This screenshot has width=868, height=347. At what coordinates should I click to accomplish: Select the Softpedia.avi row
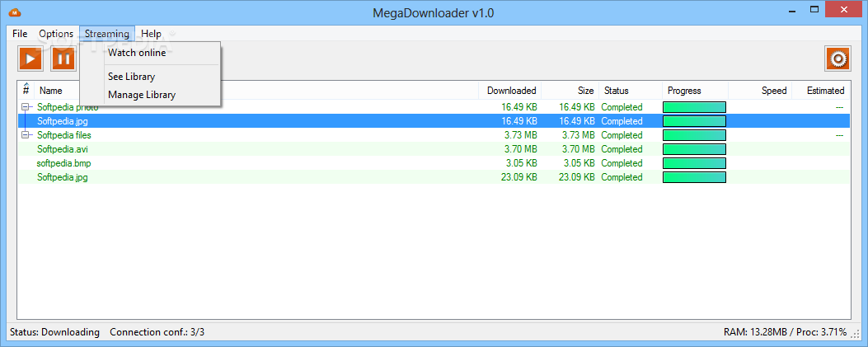(434, 149)
